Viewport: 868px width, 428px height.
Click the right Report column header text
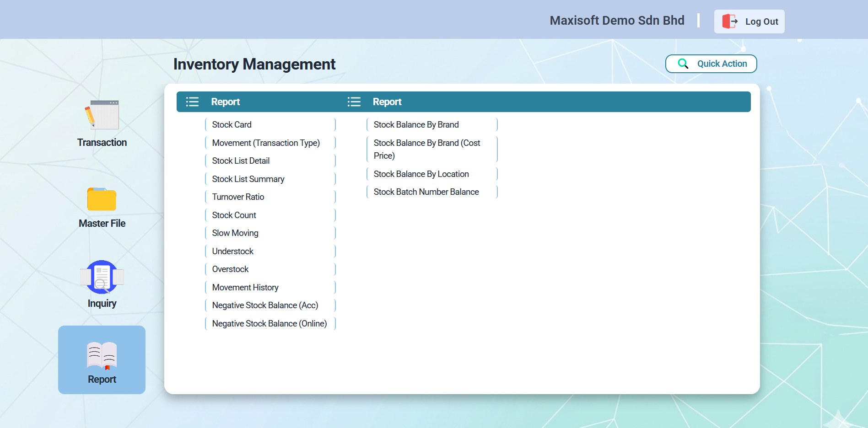pyautogui.click(x=387, y=102)
